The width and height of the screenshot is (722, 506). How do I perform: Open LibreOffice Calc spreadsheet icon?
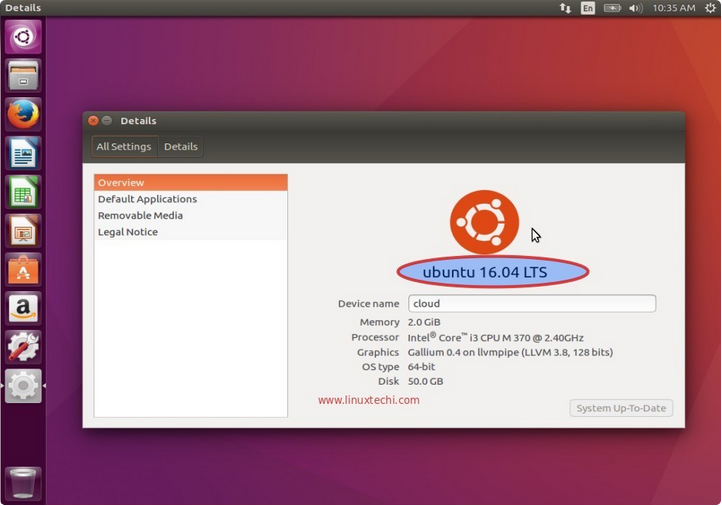pyautogui.click(x=23, y=192)
